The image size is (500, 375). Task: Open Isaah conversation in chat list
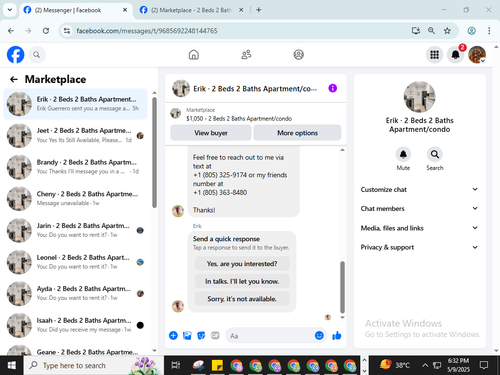[75, 325]
